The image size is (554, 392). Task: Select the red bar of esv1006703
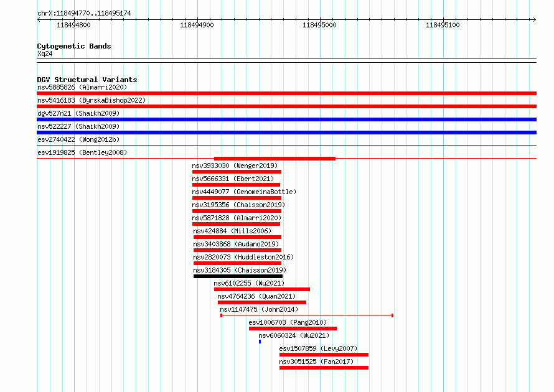(x=293, y=329)
